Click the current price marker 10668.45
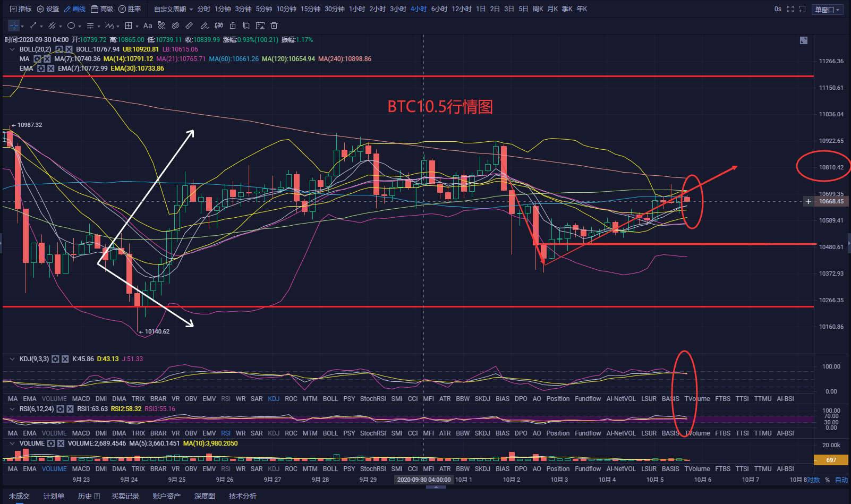The width and height of the screenshot is (851, 504). tap(831, 202)
